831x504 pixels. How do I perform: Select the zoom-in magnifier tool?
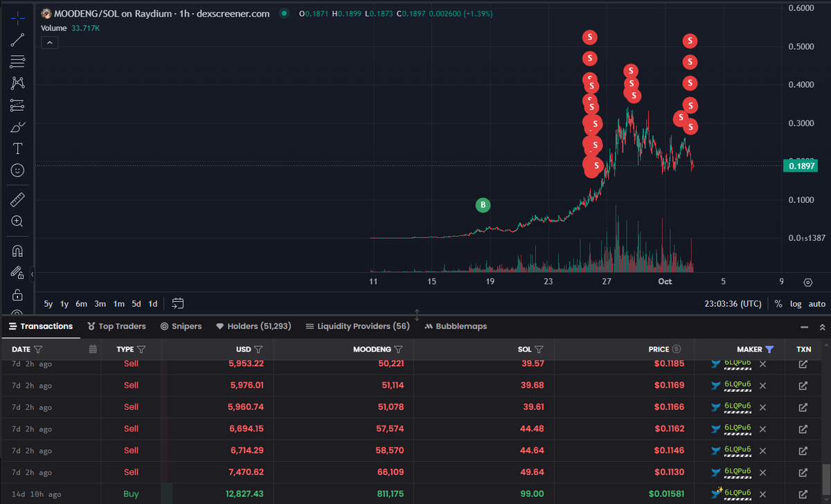point(17,222)
